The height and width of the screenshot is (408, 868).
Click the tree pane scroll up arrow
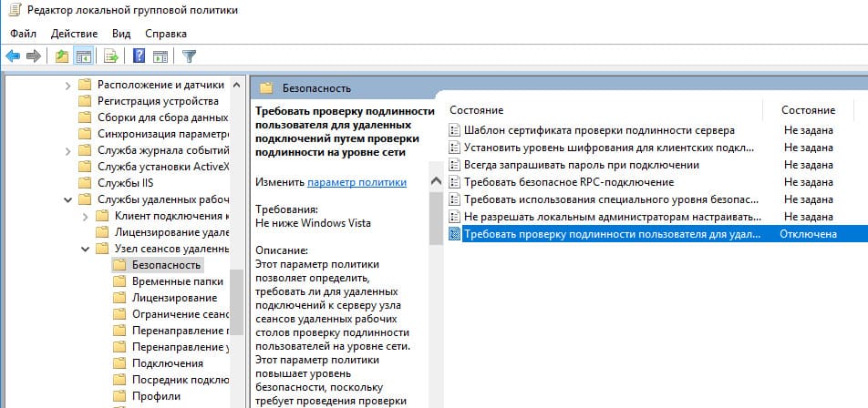click(x=236, y=85)
